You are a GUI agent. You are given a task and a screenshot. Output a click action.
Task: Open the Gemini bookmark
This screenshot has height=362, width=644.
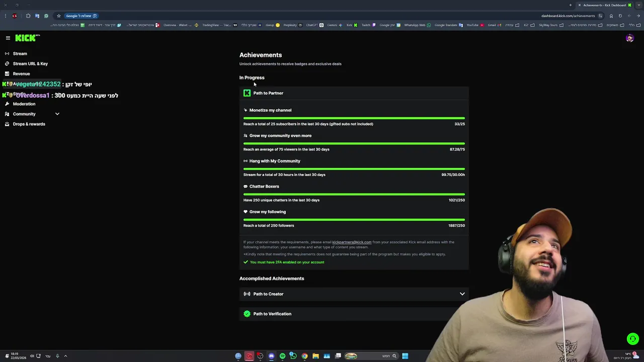pos(335,25)
